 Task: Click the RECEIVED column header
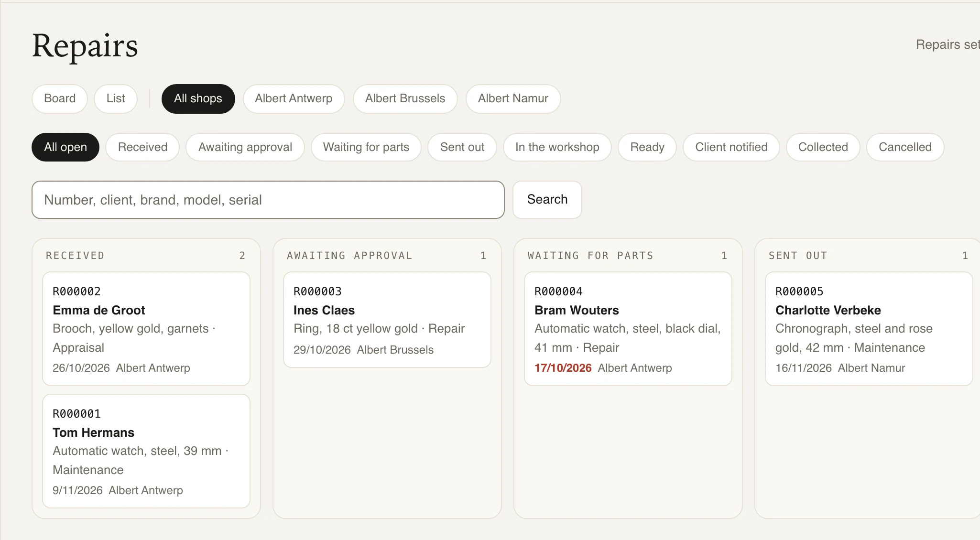tap(75, 256)
